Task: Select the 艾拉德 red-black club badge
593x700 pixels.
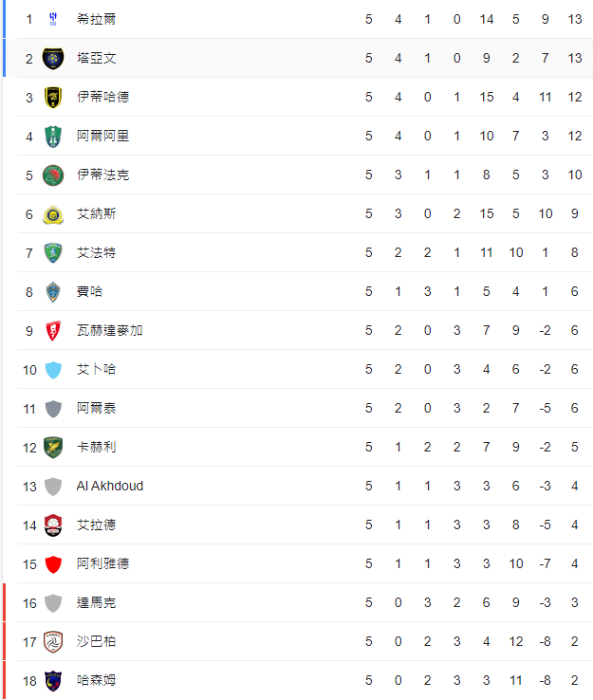Action: click(x=53, y=525)
